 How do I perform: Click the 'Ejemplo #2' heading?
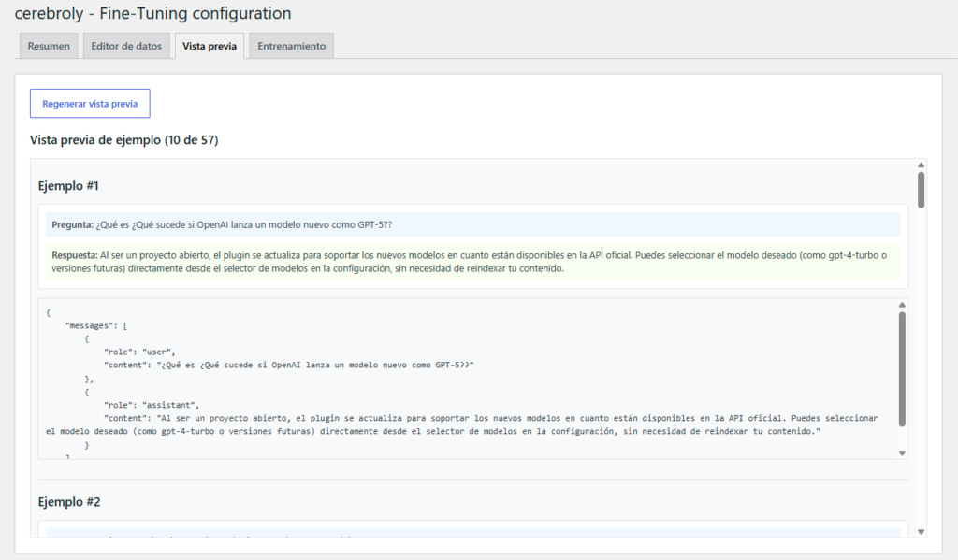coord(69,502)
